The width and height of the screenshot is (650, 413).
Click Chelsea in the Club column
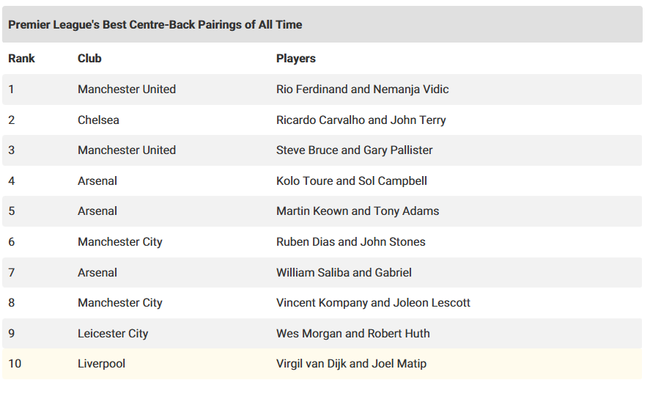[x=98, y=120]
